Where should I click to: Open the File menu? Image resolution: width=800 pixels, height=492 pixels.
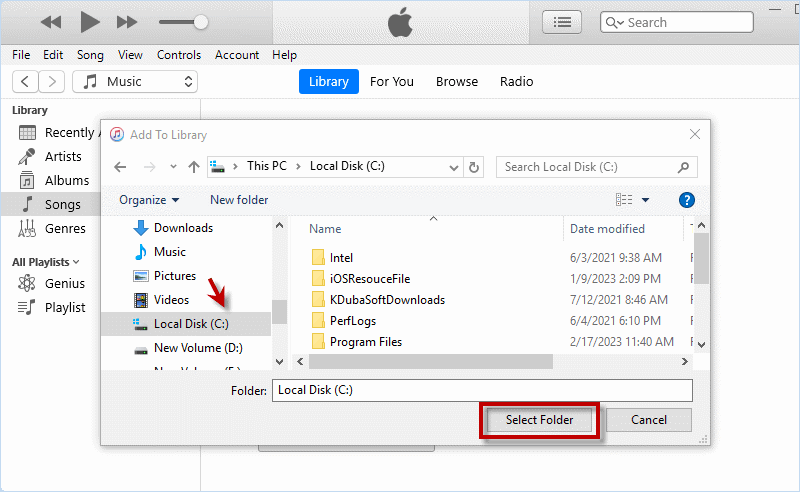click(21, 55)
